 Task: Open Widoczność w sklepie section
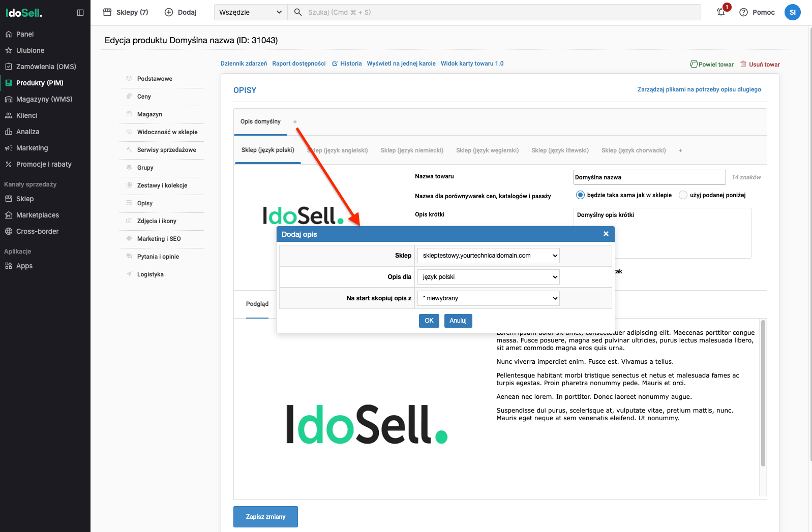point(167,132)
